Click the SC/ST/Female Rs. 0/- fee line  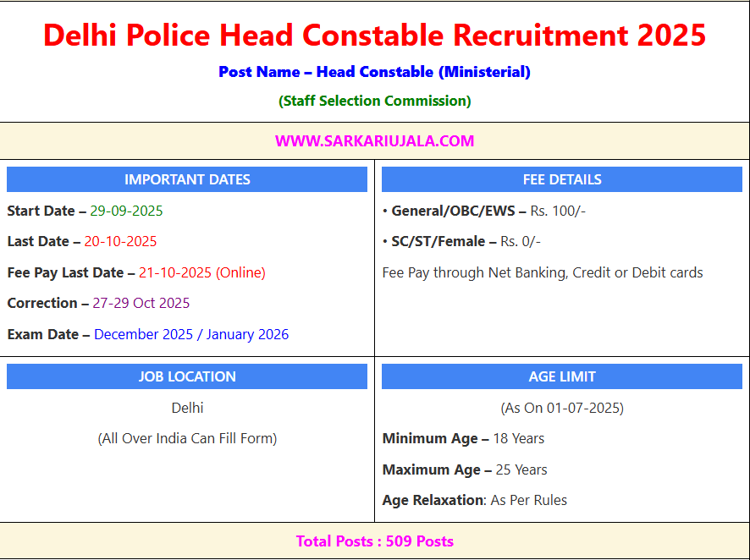pos(461,241)
